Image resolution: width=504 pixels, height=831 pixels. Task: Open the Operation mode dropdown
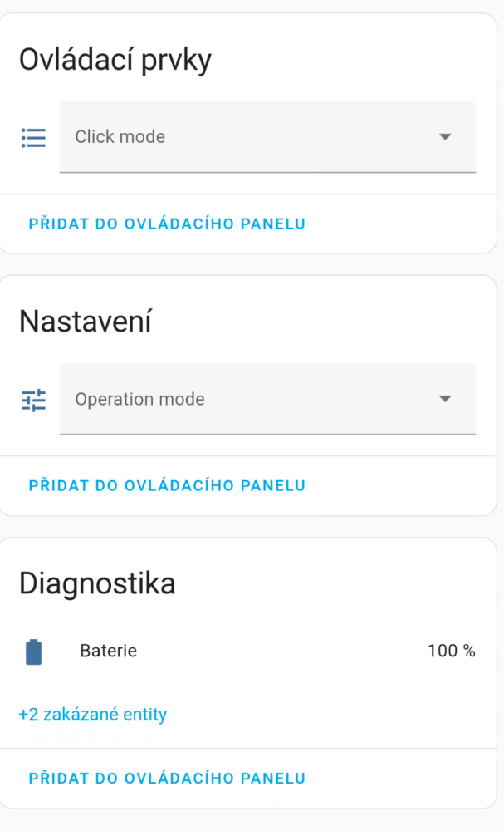click(267, 399)
